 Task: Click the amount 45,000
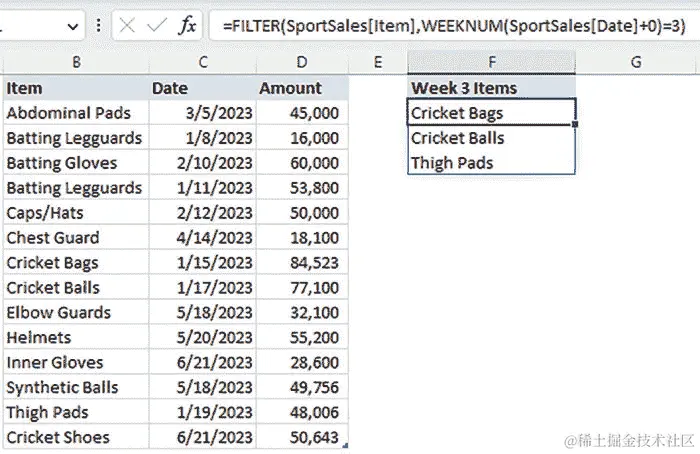pos(302,113)
